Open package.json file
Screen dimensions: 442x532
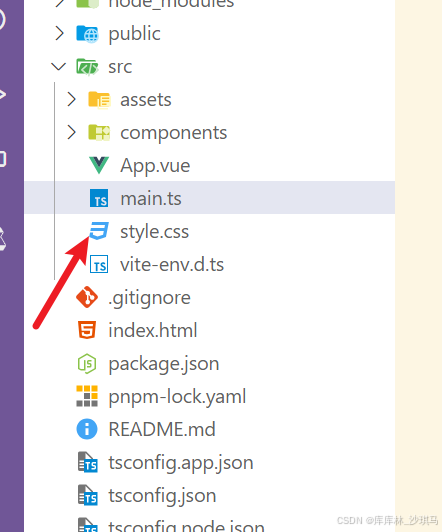pyautogui.click(x=164, y=364)
